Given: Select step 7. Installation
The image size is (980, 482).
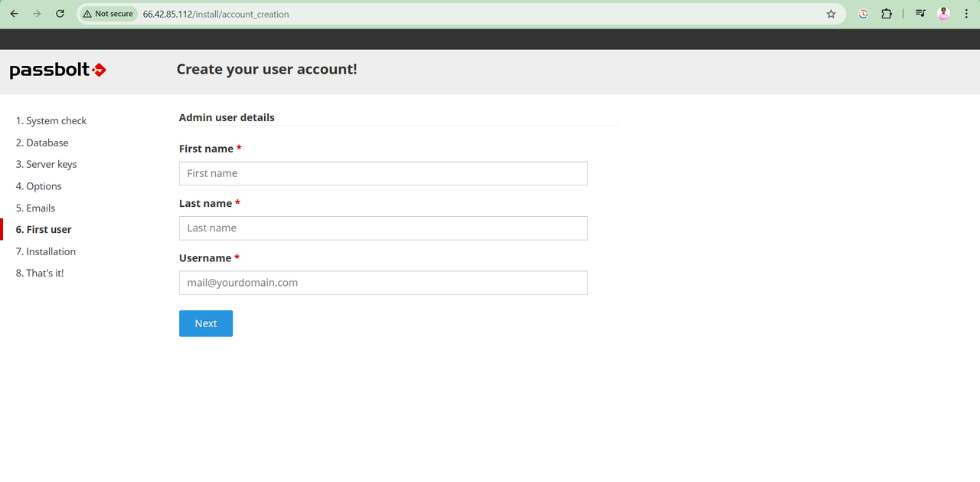Looking at the screenshot, I should [45, 251].
